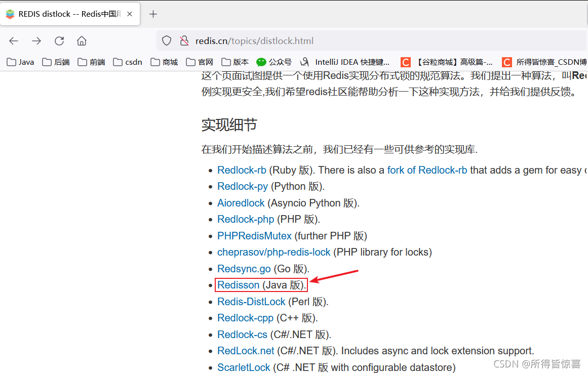Open the Redlock-cpp link
The width and height of the screenshot is (588, 373).
(246, 318)
